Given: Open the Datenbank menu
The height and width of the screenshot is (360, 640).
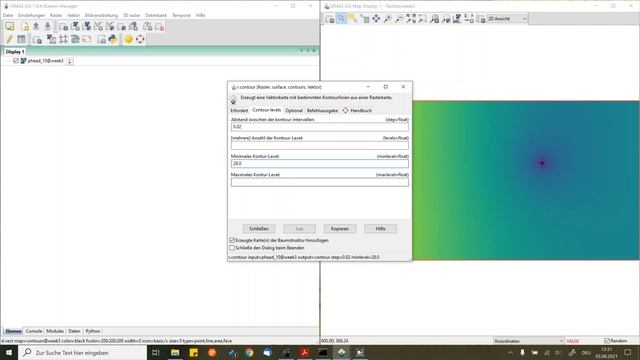Looking at the screenshot, I should click(156, 16).
